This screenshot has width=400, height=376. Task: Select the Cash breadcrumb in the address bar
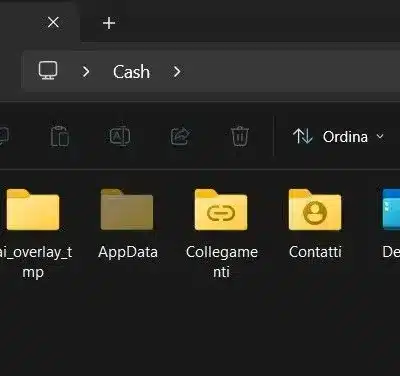(131, 72)
